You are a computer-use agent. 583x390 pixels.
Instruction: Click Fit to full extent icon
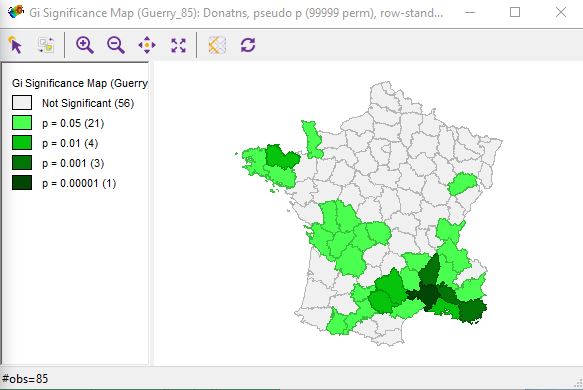click(x=178, y=45)
